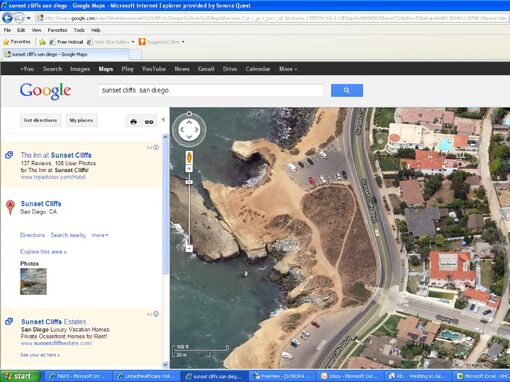510x382 pixels.
Task: Open News in the Google bar
Action: [182, 69]
